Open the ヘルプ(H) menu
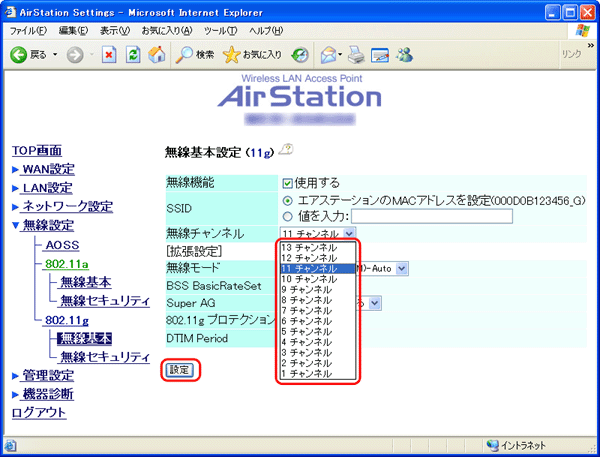The image size is (600, 457). (x=266, y=31)
